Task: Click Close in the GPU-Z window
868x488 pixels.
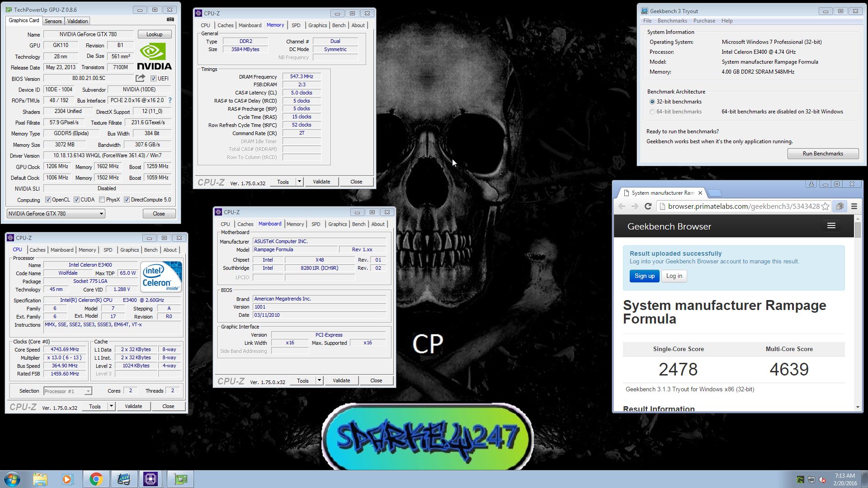Action: coord(159,214)
